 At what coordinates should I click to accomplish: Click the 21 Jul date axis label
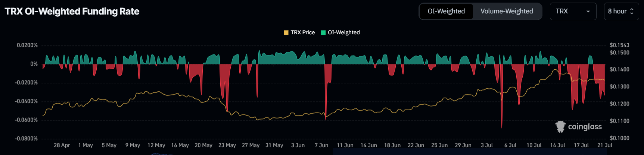point(605,145)
